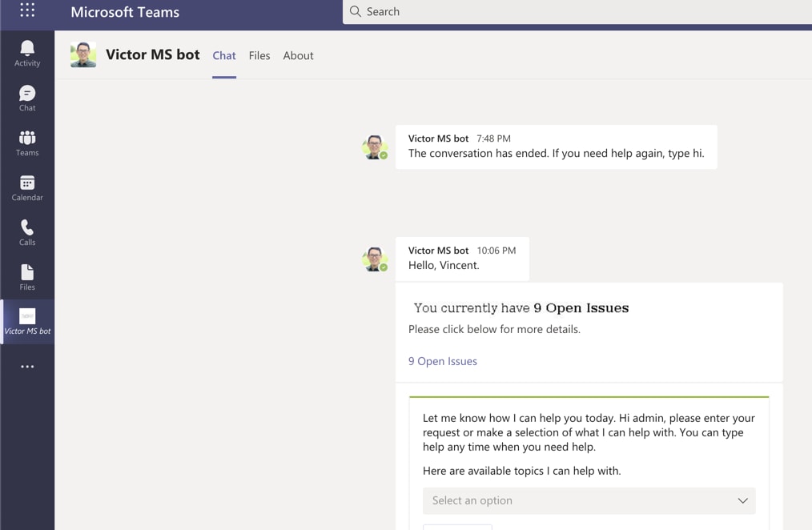Expand the topic chooser chevron

click(x=742, y=500)
